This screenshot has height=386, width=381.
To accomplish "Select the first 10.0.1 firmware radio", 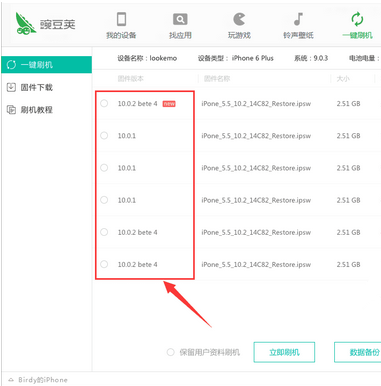I will (104, 136).
